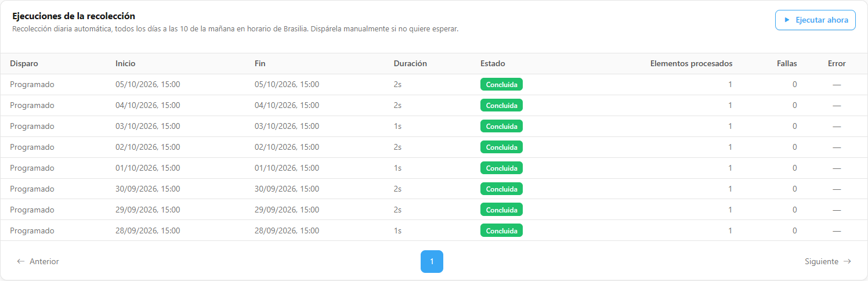Click the processed count 1 in the 29/09/2026 row
The image size is (868, 281).
730,210
